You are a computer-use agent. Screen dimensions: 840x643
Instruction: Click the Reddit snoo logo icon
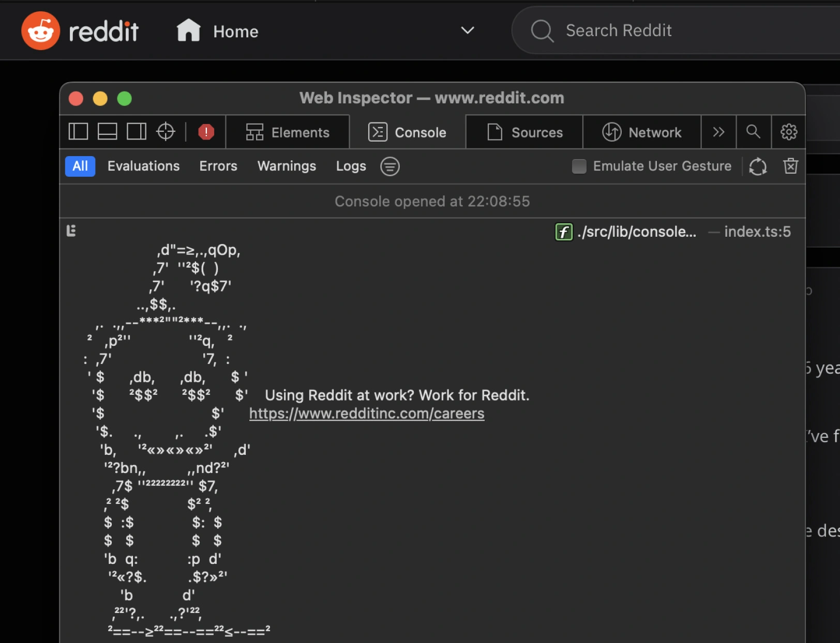41,31
